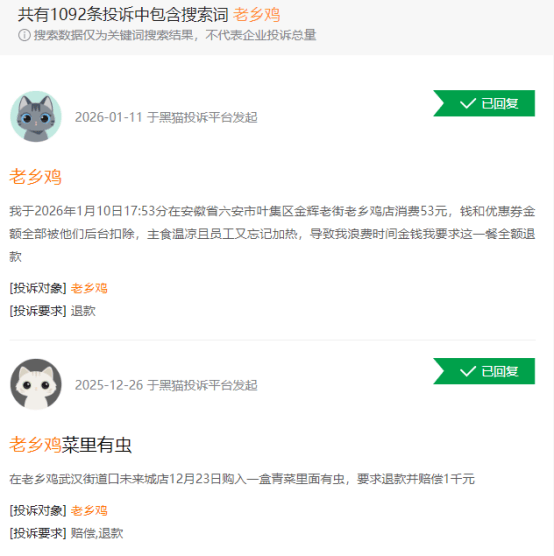Click the 2025-12-26 post date line
This screenshot has width=554, height=556.
tap(166, 385)
